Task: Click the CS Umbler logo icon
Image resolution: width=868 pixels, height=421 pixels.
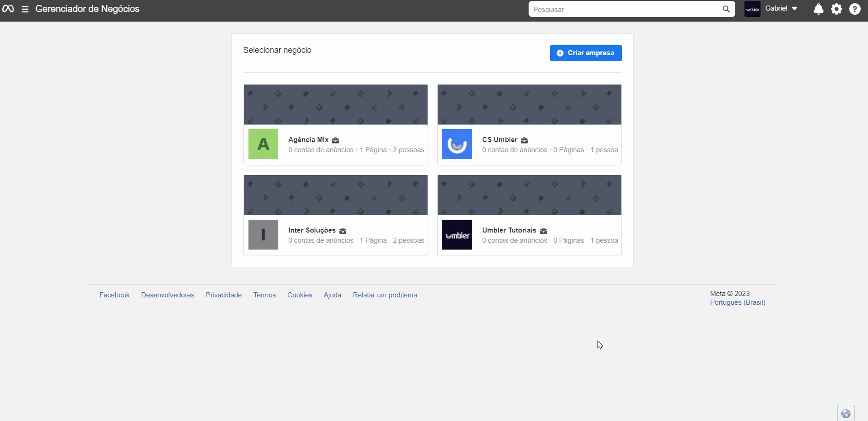Action: pos(457,144)
